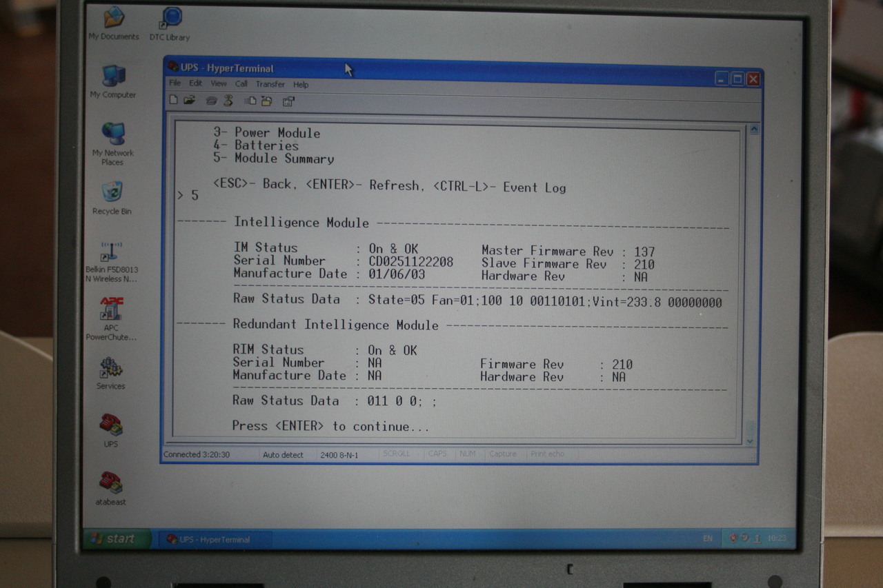The height and width of the screenshot is (588, 883).
Task: Select the atabeast desktop shortcut
Action: (x=111, y=489)
